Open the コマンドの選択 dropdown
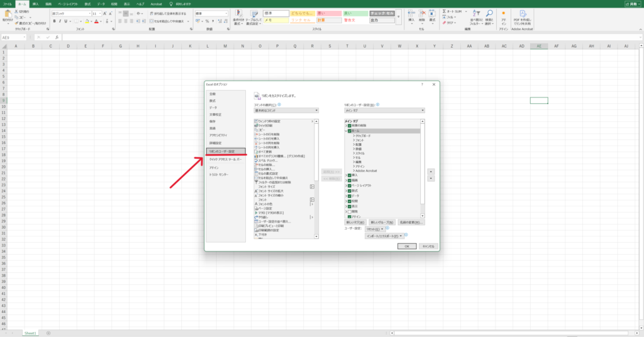Screen dimensions: 644x337 [286, 111]
